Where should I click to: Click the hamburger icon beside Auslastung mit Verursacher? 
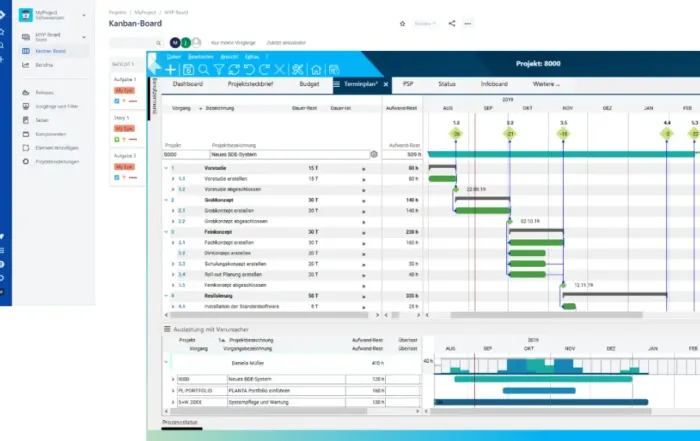(x=167, y=329)
